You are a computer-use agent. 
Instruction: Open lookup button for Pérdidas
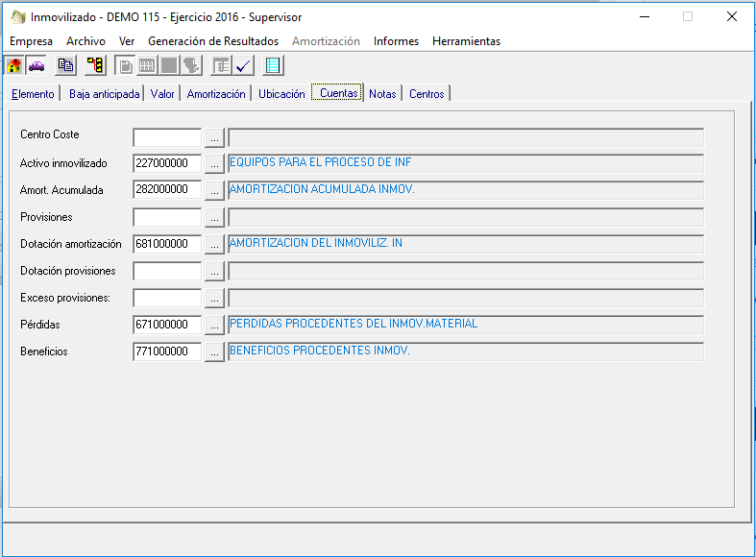coord(214,326)
